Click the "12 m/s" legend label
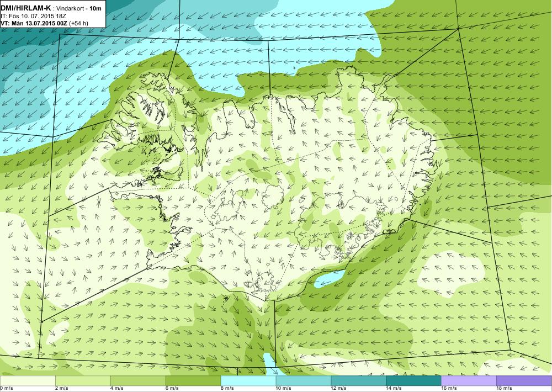This screenshot has width=552, height=392. (x=339, y=389)
